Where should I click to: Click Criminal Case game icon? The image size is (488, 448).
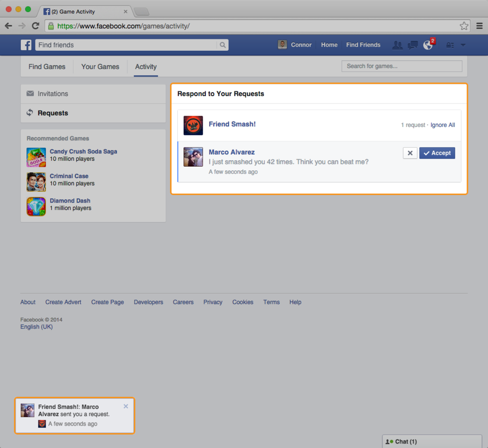[36, 182]
